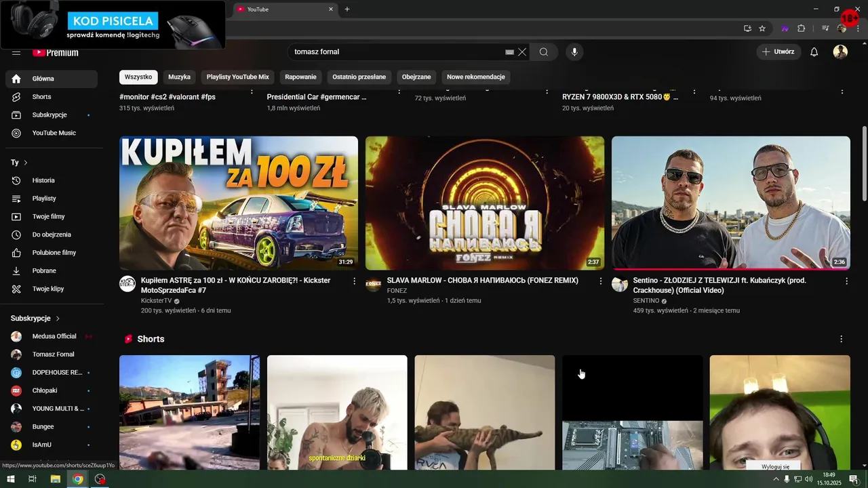Image resolution: width=868 pixels, height=488 pixels.
Task: Click the search field with tomasz fornal
Action: tap(397, 52)
